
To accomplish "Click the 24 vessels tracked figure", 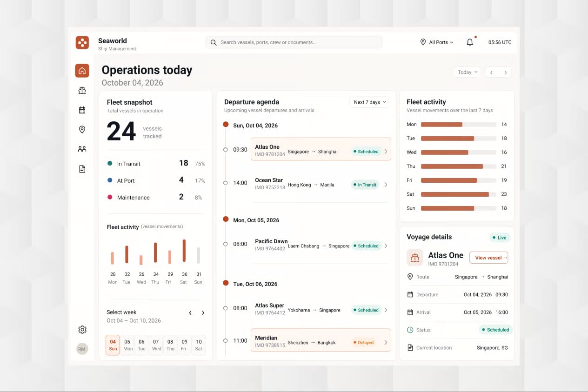I will 121,131.
